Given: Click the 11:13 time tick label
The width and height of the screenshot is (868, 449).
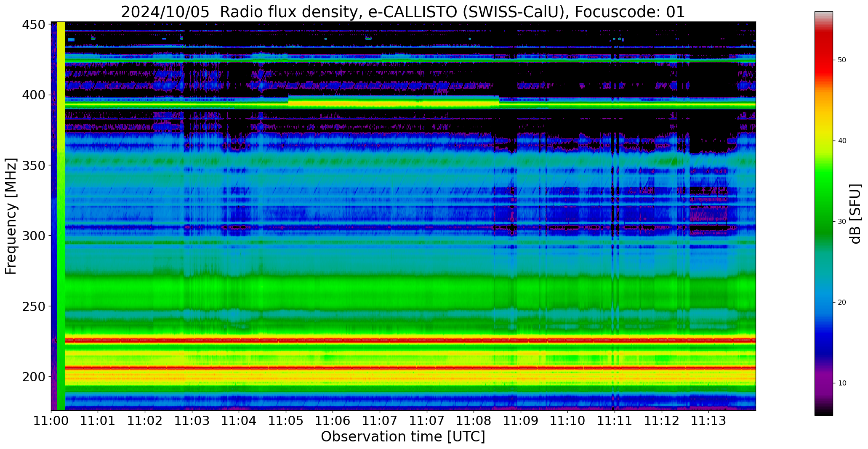Looking at the screenshot, I should tap(708, 420).
